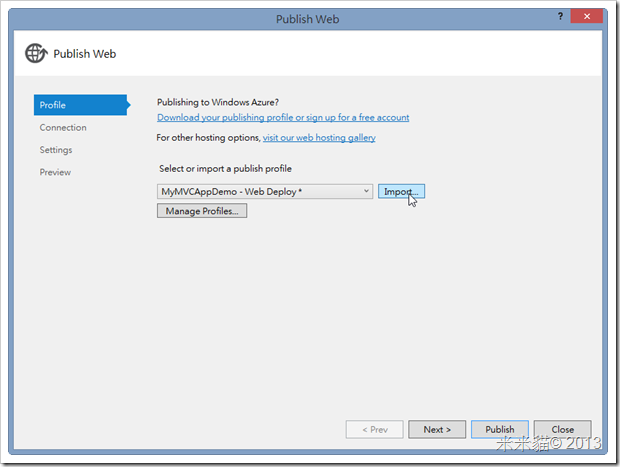
Task: Close the Publish Web dialog with X
Action: point(586,16)
